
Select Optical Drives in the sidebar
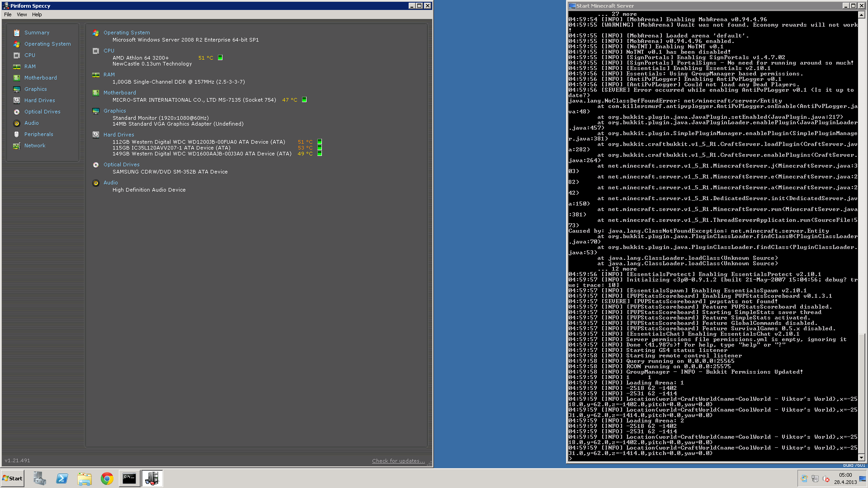click(x=42, y=112)
